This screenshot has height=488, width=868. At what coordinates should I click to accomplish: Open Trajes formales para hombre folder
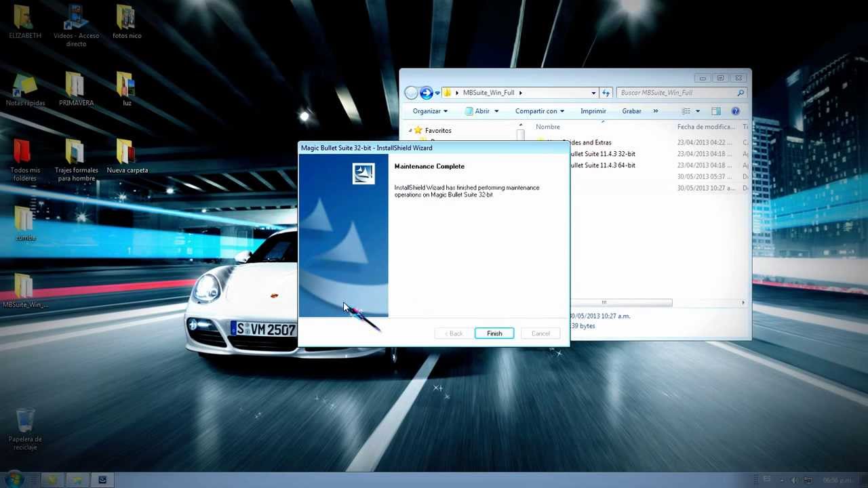[76, 161]
